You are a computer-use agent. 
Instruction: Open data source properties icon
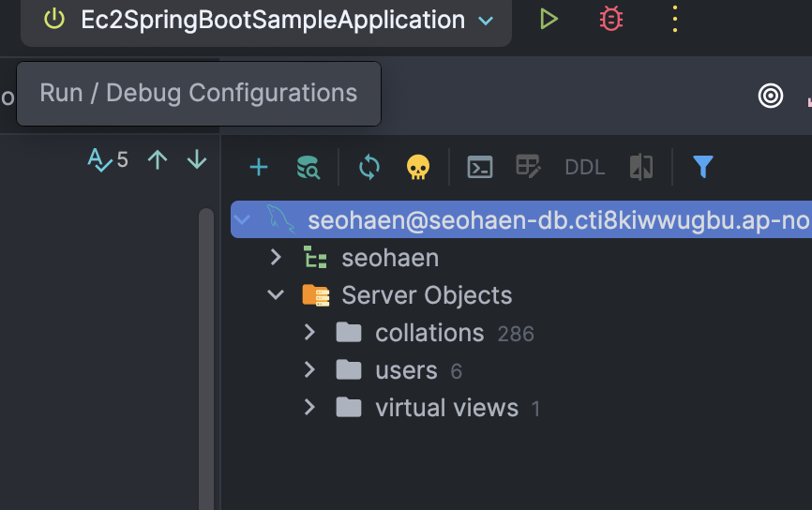pyautogui.click(x=308, y=167)
